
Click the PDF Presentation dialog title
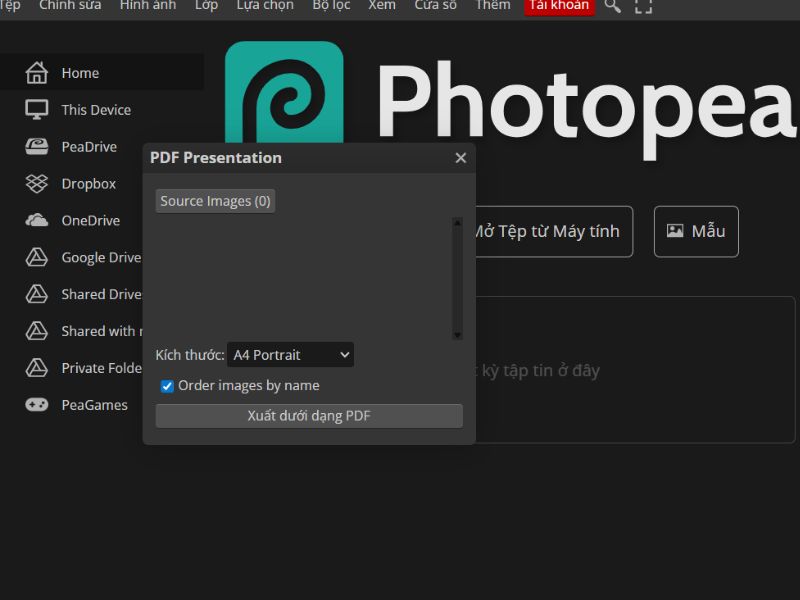[216, 158]
